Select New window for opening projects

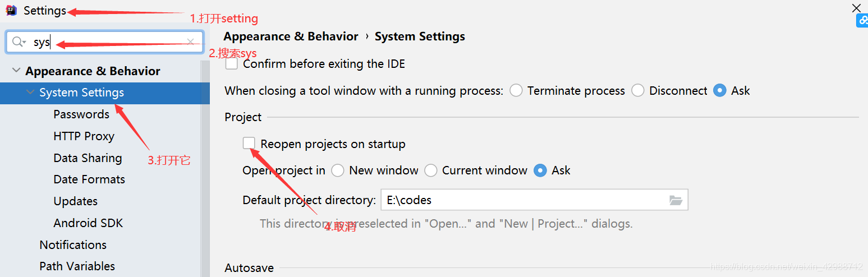(338, 170)
